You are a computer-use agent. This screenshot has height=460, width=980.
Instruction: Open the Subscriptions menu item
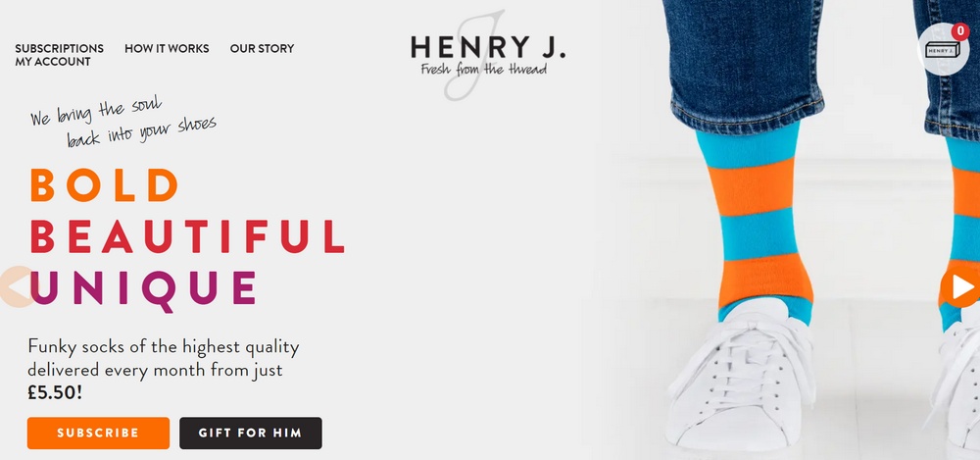60,48
